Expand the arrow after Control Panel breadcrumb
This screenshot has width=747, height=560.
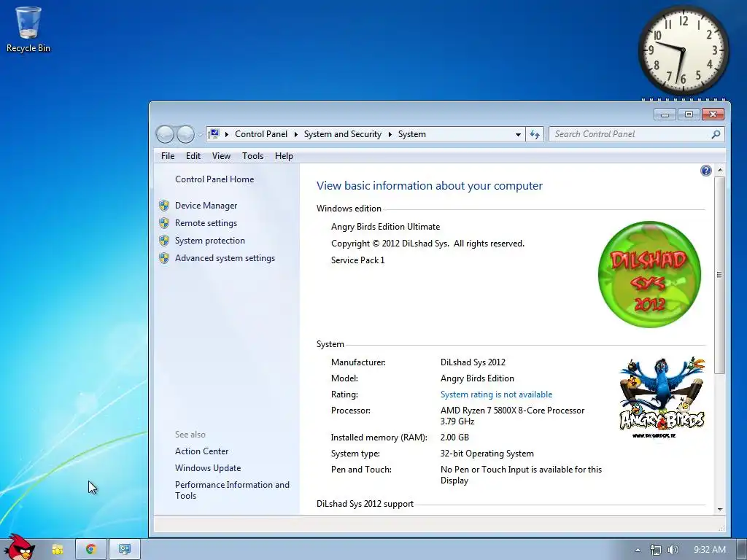[295, 134]
